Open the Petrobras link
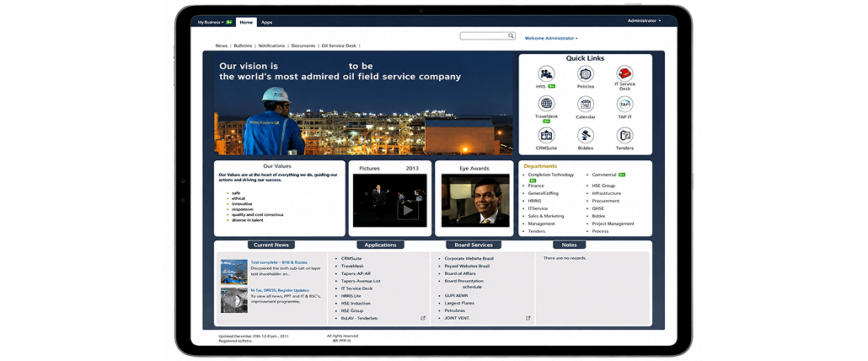The width and height of the screenshot is (868, 361). [456, 311]
